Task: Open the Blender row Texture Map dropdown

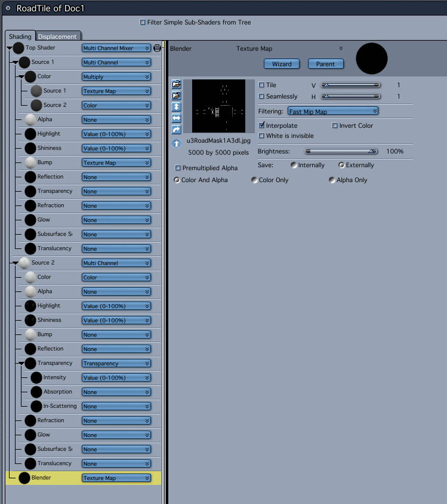Action: click(116, 478)
